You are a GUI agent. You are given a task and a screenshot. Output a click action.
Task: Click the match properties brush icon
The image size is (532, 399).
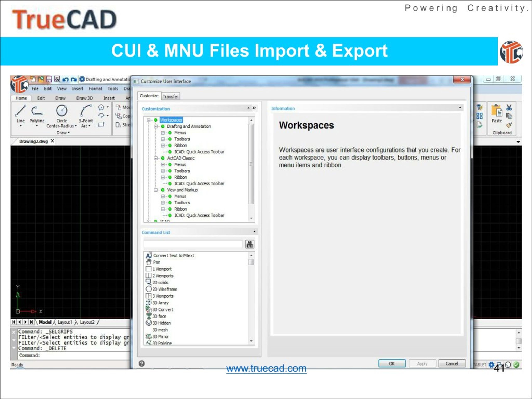point(509,125)
